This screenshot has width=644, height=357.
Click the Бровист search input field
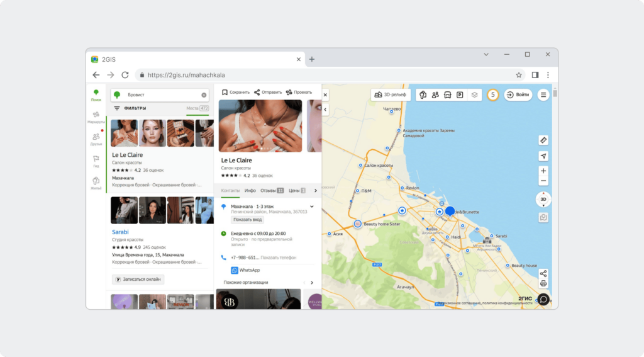(x=157, y=95)
